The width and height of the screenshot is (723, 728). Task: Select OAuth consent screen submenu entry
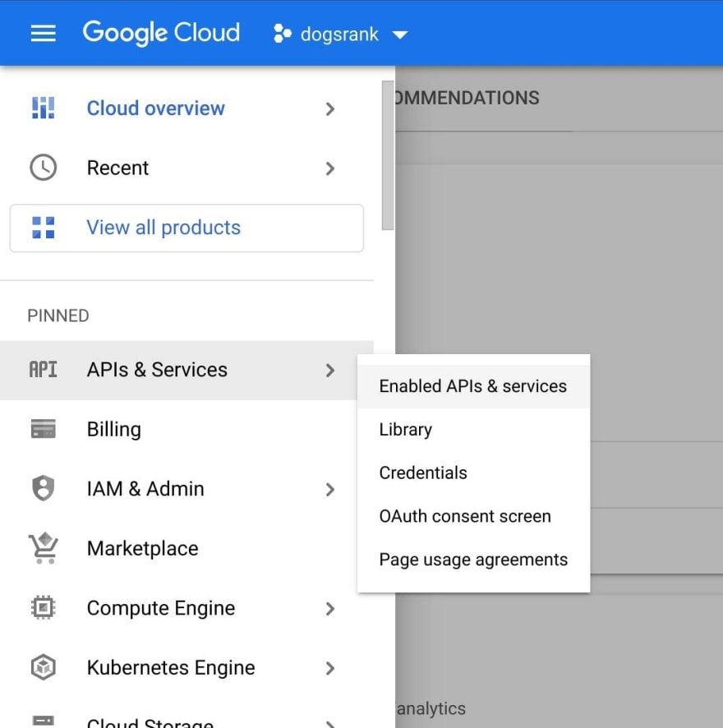473,516
